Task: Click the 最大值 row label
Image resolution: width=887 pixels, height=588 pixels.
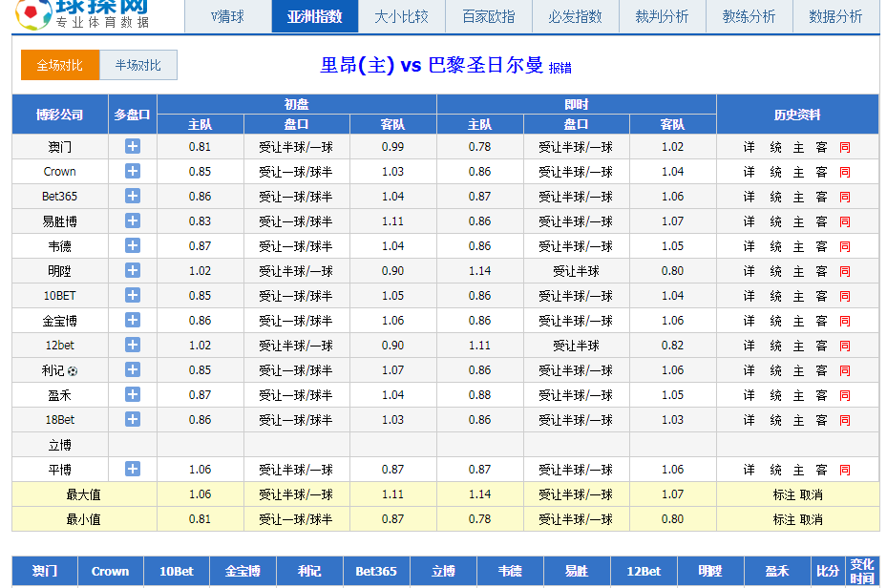Action: 84,494
